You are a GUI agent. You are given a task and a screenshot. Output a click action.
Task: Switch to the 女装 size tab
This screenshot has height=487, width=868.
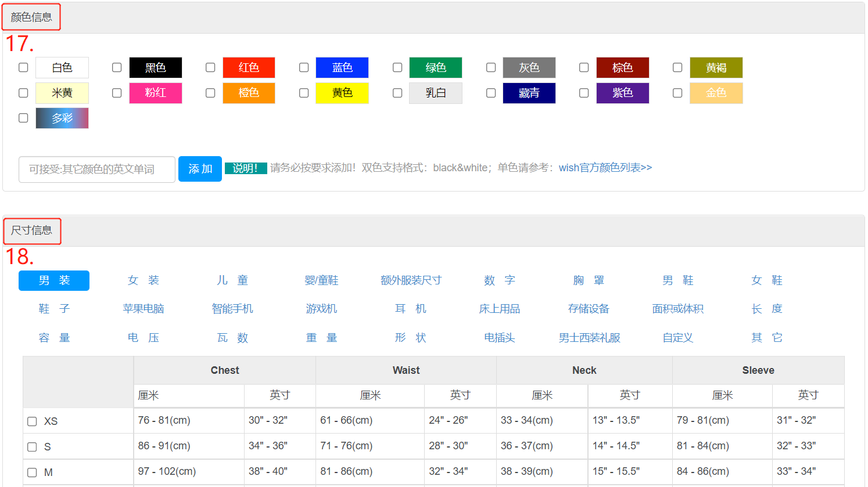(x=144, y=280)
